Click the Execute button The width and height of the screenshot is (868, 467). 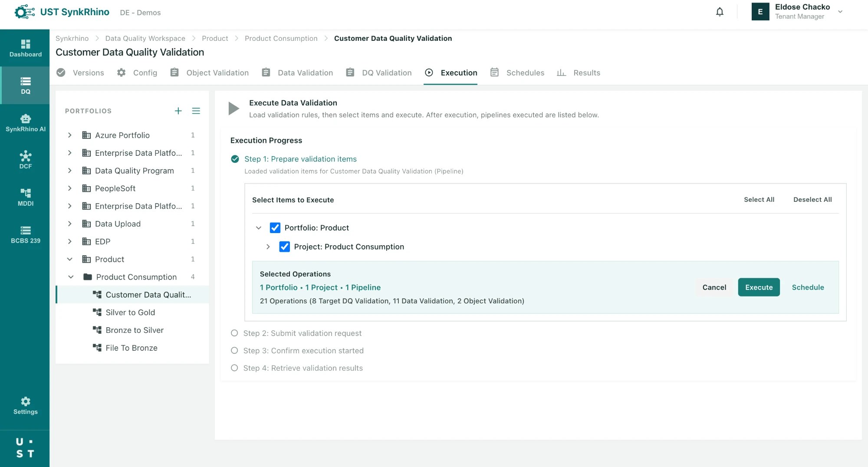point(759,288)
